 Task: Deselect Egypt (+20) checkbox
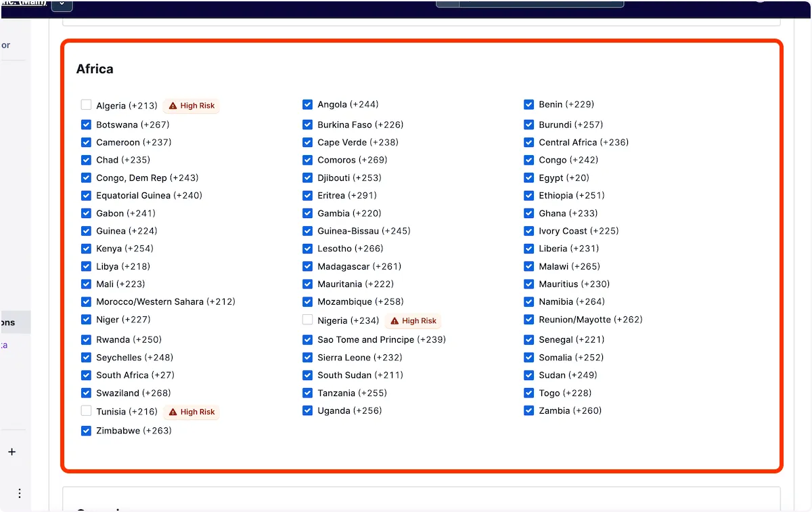point(528,177)
